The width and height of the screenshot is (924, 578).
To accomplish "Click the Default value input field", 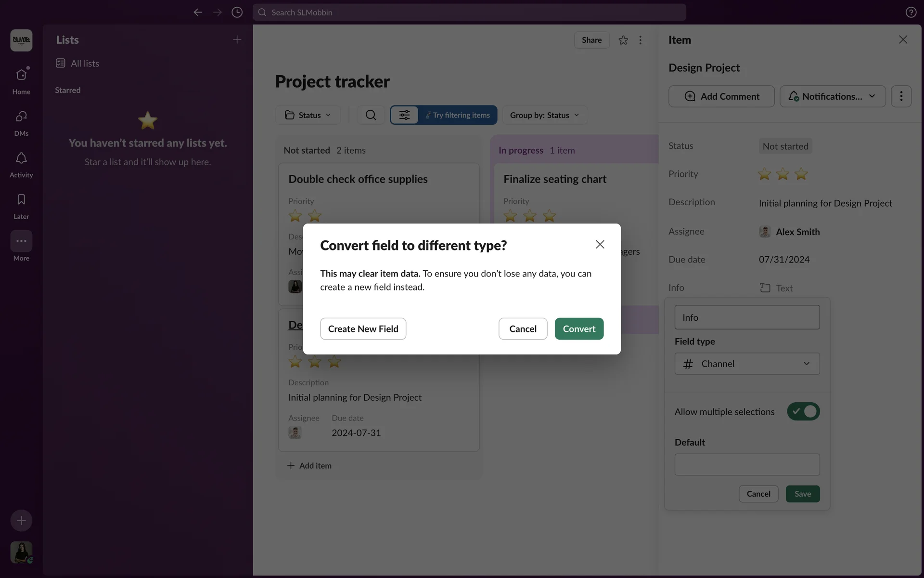I will tap(747, 464).
